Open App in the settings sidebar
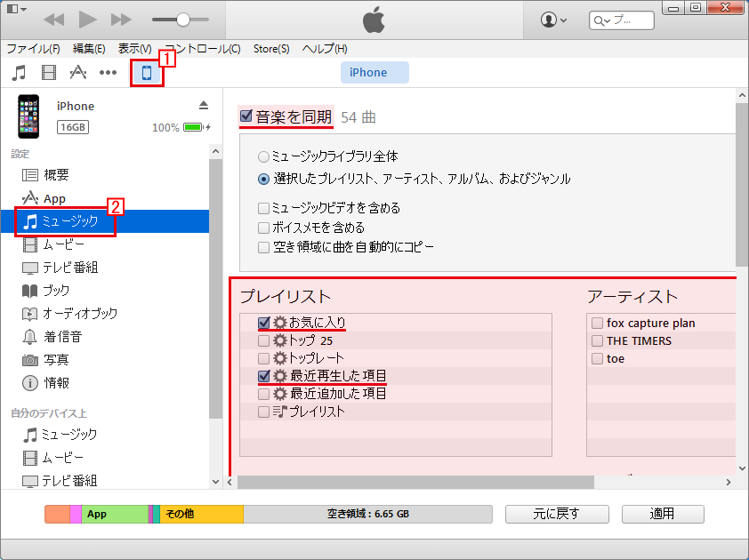This screenshot has width=749, height=560. point(105,198)
